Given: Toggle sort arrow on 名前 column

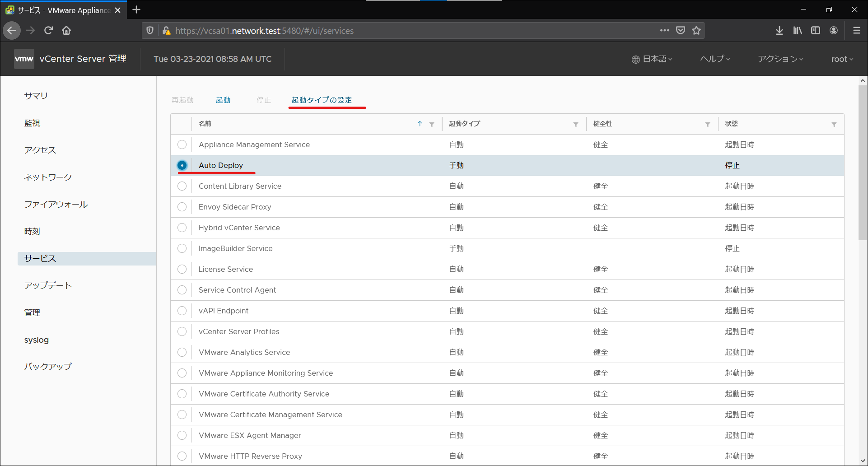Looking at the screenshot, I should (420, 124).
